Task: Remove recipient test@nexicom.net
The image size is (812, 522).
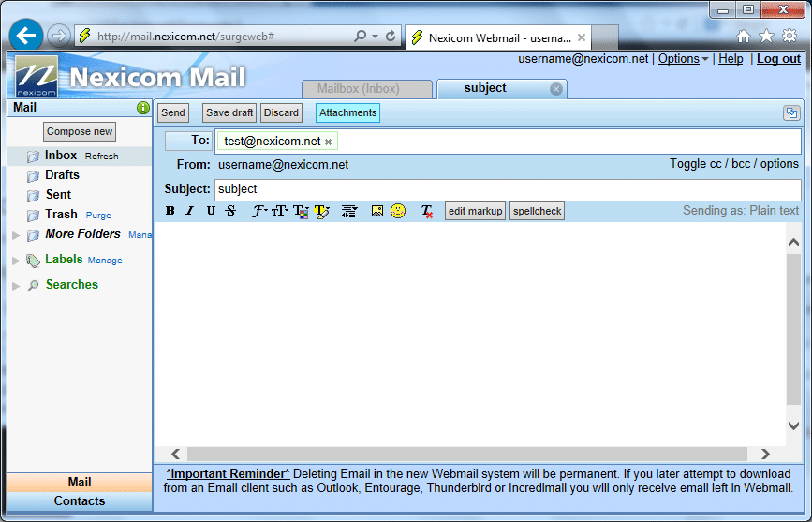Action: [329, 142]
